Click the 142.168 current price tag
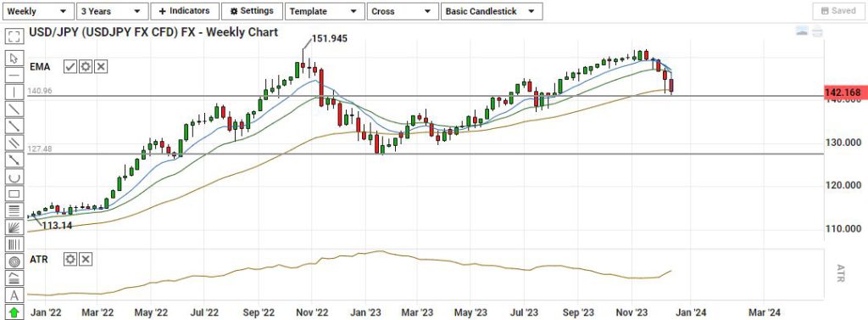Viewport: 868px width, 320px height. click(845, 93)
